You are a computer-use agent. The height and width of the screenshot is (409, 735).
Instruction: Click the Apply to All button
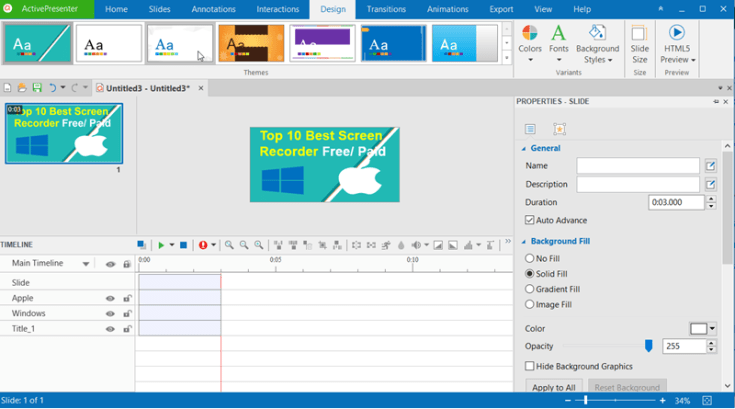[554, 387]
